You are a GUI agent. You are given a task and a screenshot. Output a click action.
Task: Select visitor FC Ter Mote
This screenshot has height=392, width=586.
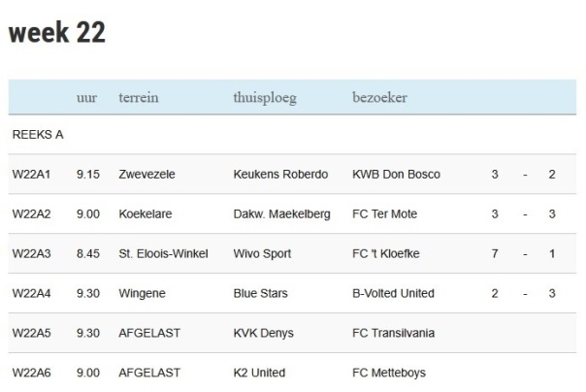click(384, 213)
